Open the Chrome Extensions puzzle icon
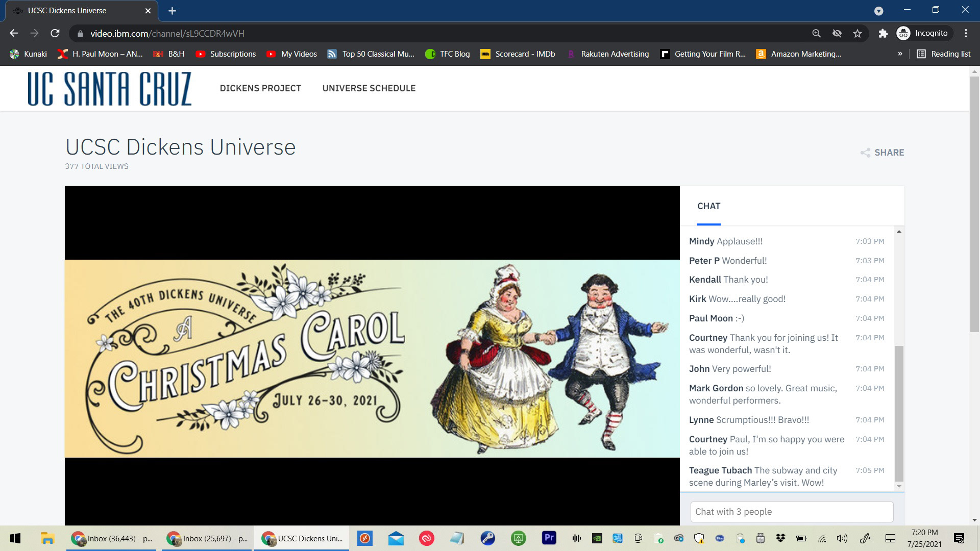 click(883, 33)
